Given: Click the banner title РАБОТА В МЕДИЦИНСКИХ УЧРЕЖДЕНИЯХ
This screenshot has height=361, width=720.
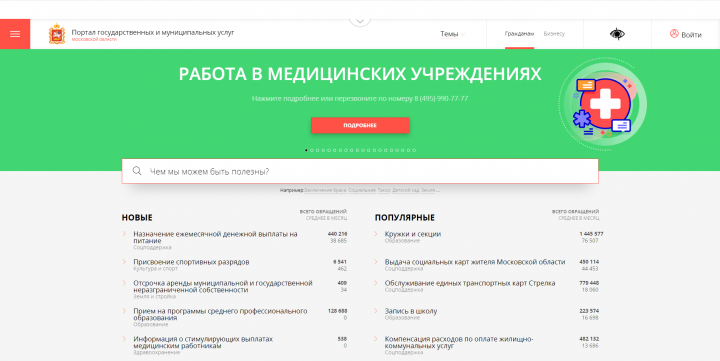Looking at the screenshot, I should pyautogui.click(x=360, y=74).
